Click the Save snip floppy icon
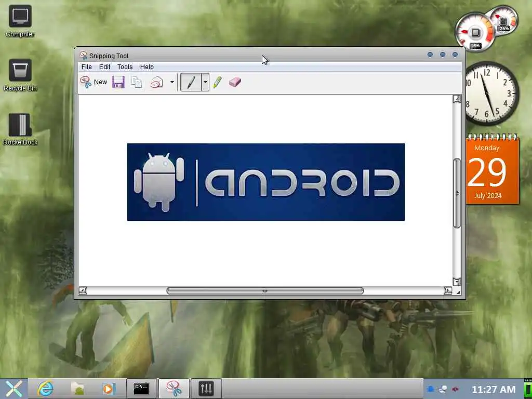The width and height of the screenshot is (532, 399). [x=118, y=82]
